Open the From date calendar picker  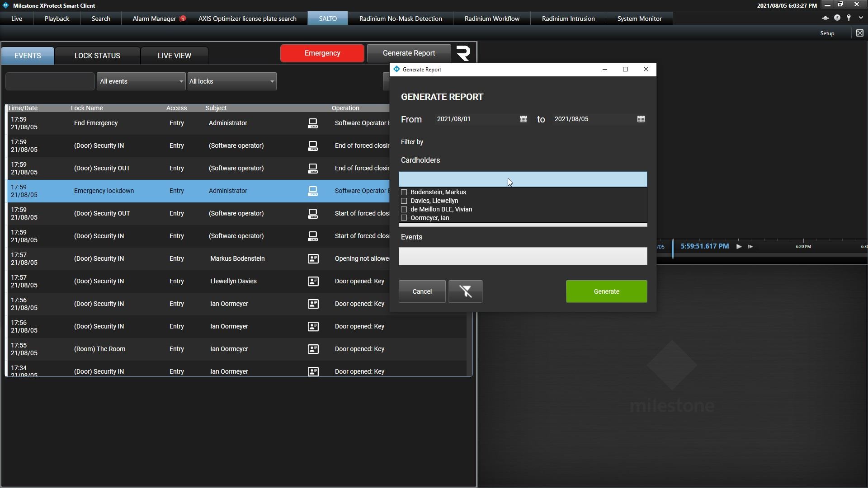(523, 119)
